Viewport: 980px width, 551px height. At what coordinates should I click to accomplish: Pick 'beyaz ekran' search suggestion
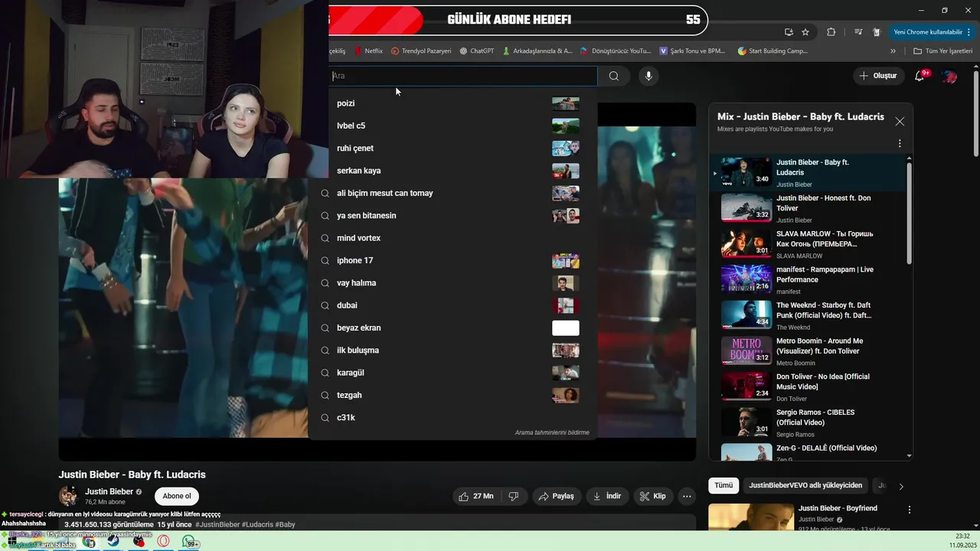coord(452,328)
